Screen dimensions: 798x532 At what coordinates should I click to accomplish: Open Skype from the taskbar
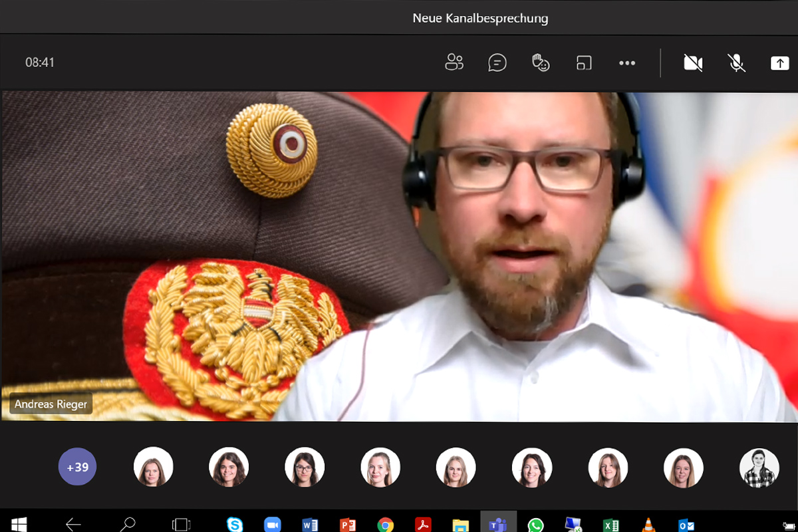point(234,525)
